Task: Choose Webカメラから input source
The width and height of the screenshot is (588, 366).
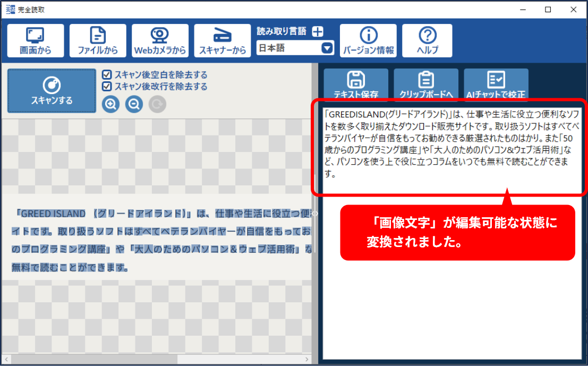Action: pyautogui.click(x=160, y=41)
